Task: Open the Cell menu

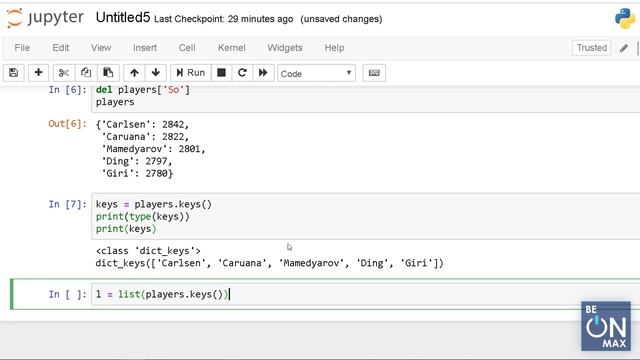Action: click(187, 48)
